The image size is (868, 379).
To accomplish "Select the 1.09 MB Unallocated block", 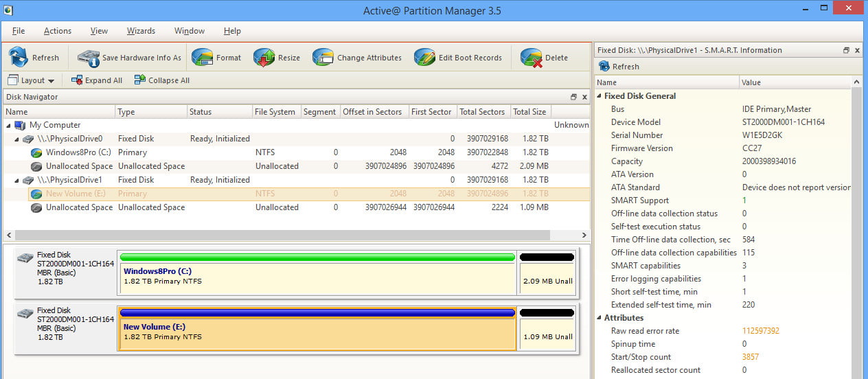I will point(547,328).
